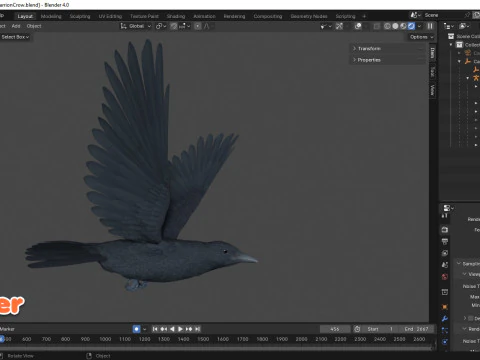The width and height of the screenshot is (480, 360).
Task: Open the View sidebar tab
Action: (432, 90)
